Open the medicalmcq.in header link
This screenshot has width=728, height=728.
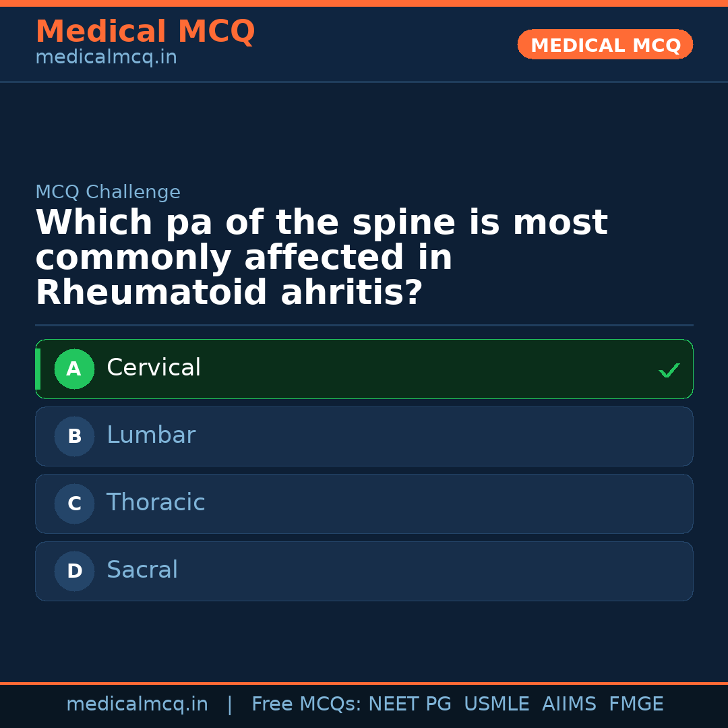pos(106,57)
